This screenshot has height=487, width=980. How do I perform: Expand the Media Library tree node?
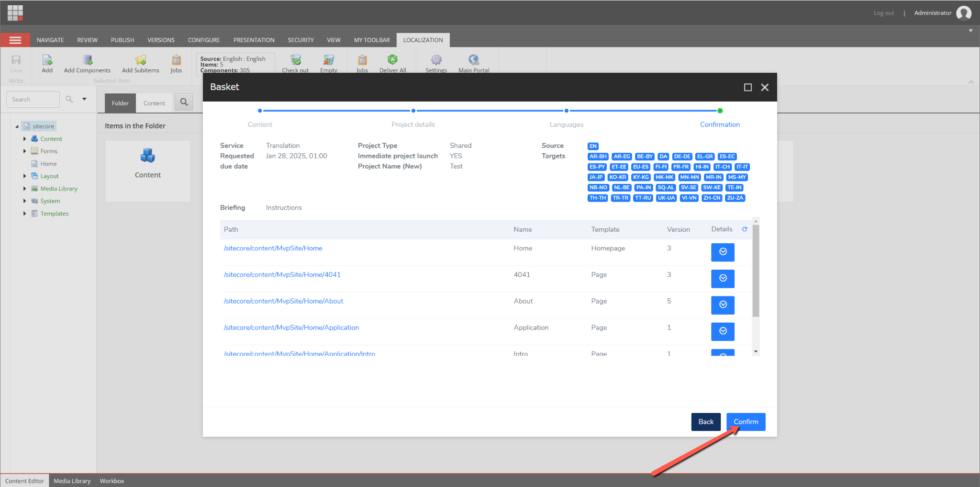pyautogui.click(x=25, y=189)
